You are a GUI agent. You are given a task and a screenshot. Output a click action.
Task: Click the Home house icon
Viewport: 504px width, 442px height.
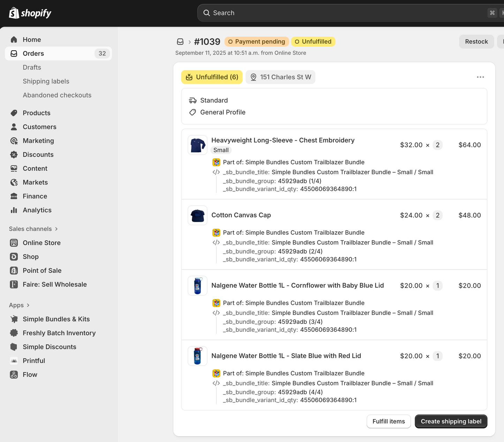click(x=14, y=39)
